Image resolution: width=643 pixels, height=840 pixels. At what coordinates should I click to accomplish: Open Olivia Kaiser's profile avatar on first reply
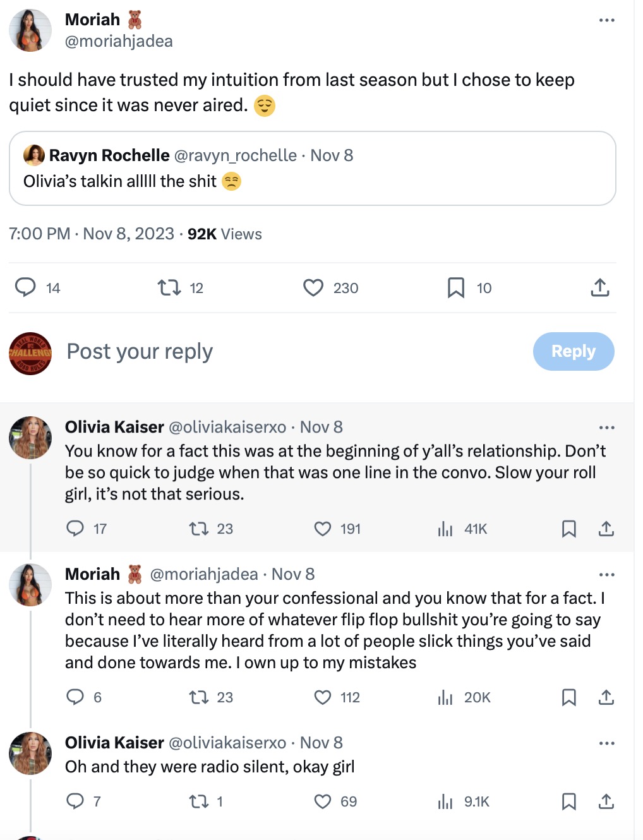click(30, 437)
